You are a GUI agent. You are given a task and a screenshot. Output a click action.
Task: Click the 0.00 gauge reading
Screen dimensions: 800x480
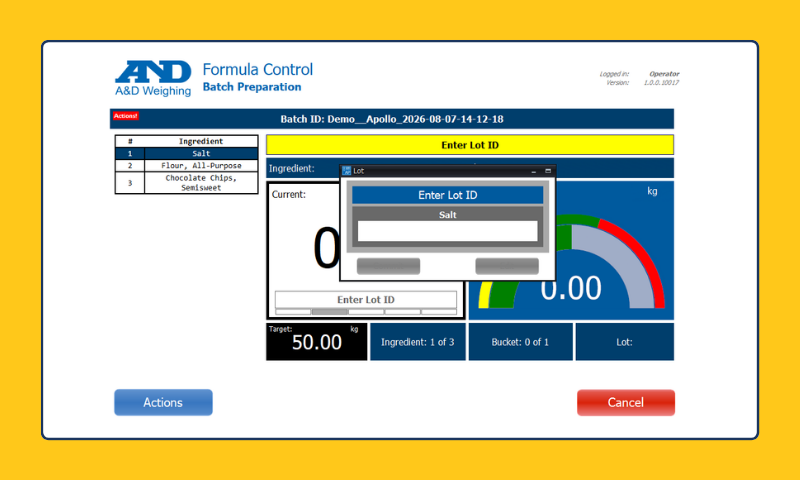pos(571,288)
